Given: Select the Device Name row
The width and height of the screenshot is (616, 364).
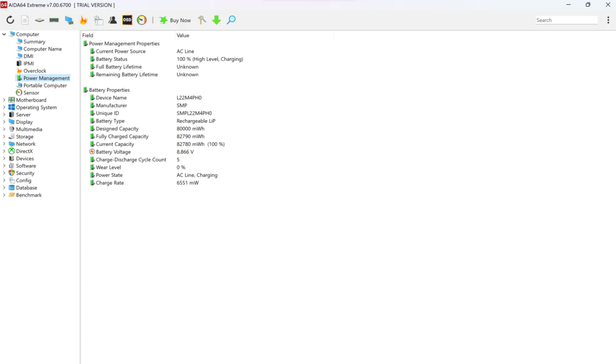Looking at the screenshot, I should coord(208,98).
